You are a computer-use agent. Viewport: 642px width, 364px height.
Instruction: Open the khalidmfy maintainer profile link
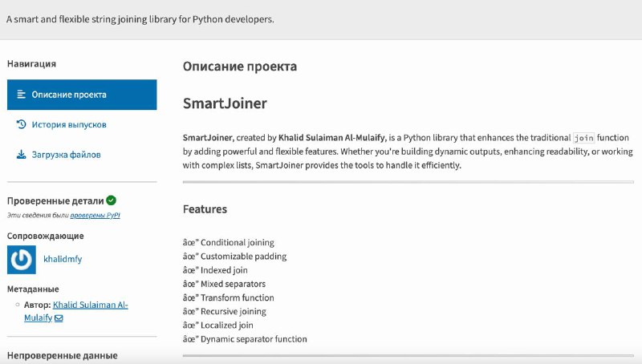tap(63, 259)
